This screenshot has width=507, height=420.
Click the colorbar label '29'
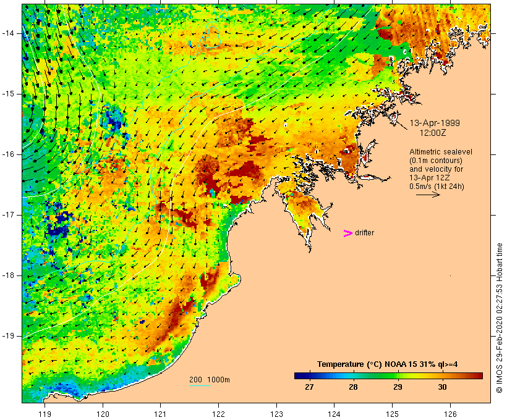(x=398, y=387)
